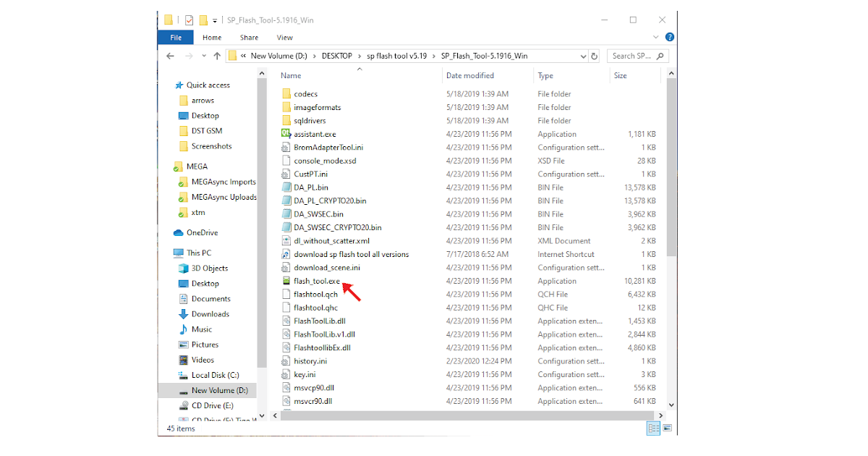
Task: Click the msvcp90.dll file icon
Action: click(x=286, y=388)
